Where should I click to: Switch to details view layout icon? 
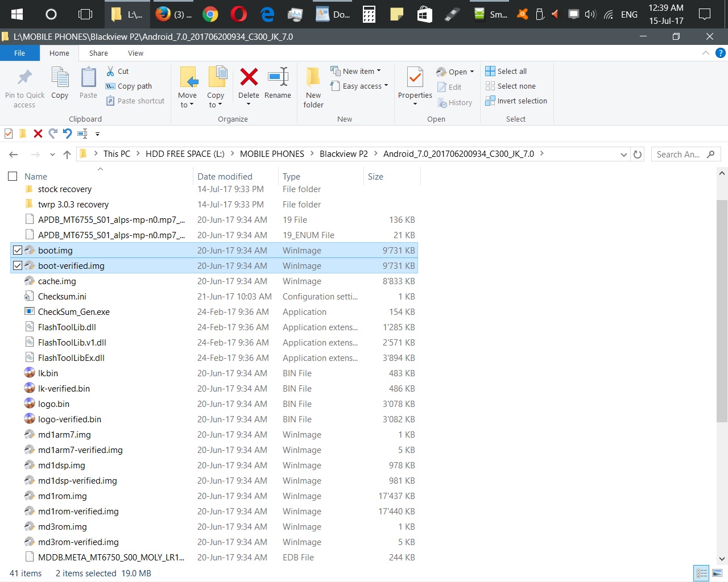coord(702,573)
